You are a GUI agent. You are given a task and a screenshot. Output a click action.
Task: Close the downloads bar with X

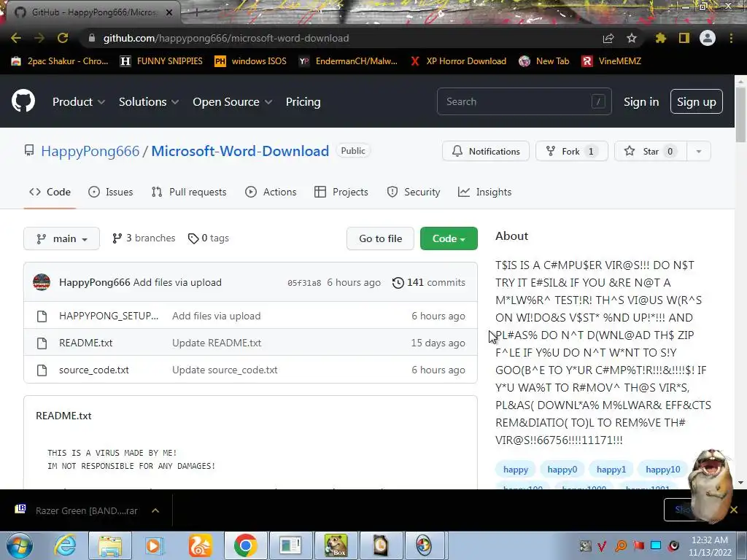734,510
